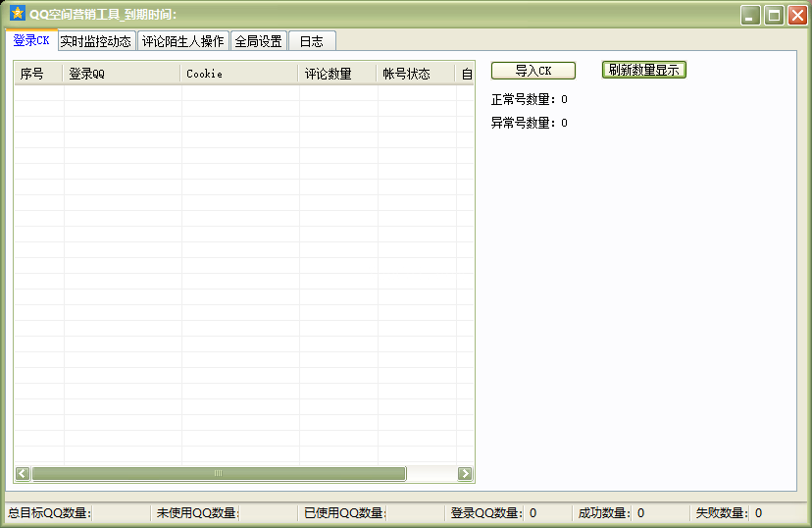Click the 帐号状态 column header
812x528 pixels.
click(415, 74)
